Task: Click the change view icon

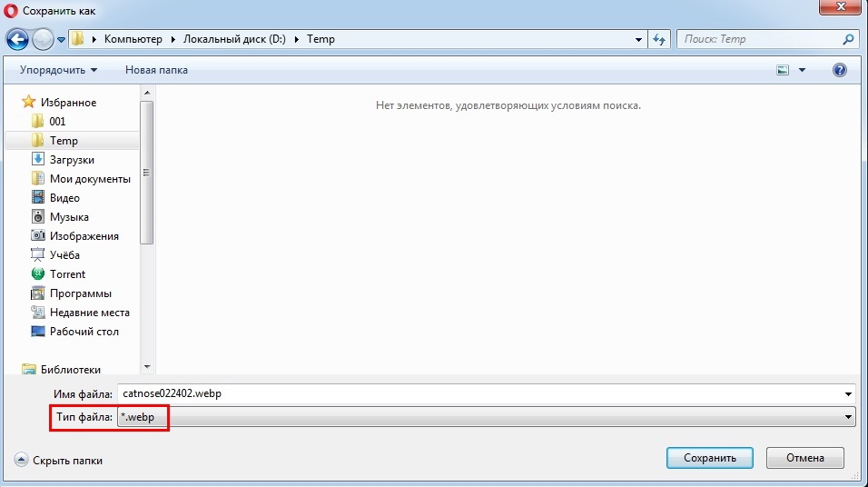Action: (783, 70)
